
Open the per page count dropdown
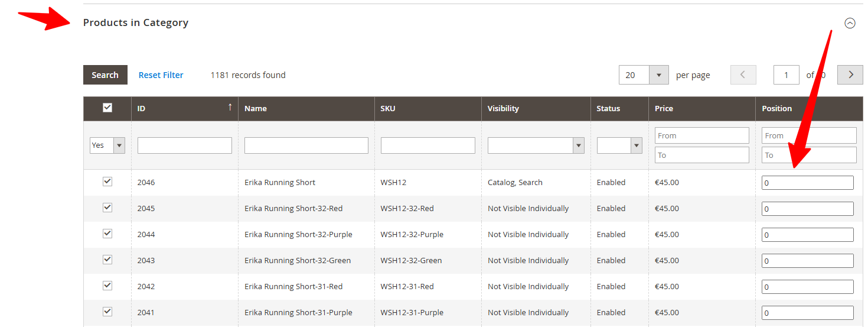658,75
